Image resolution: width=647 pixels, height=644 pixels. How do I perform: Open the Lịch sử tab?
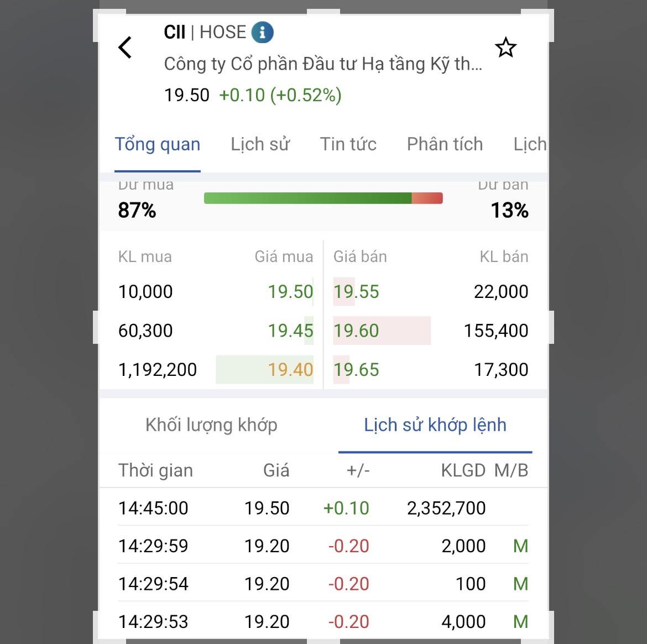260,144
